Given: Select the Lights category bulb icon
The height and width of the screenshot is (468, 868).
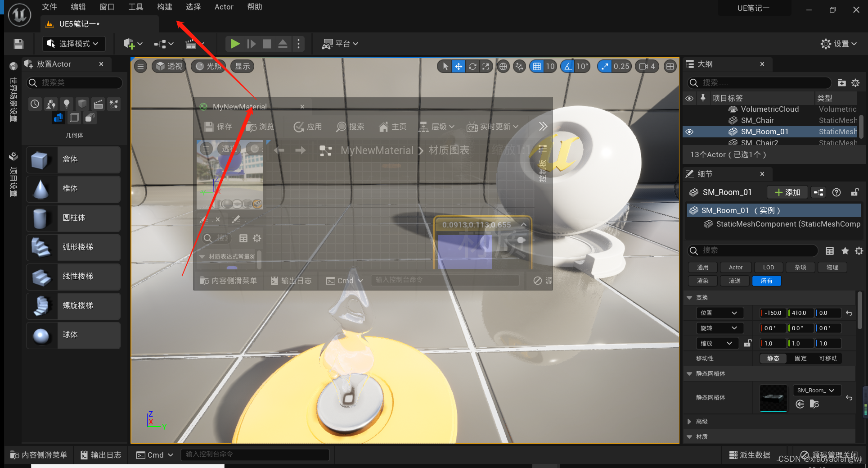Looking at the screenshot, I should [x=67, y=104].
